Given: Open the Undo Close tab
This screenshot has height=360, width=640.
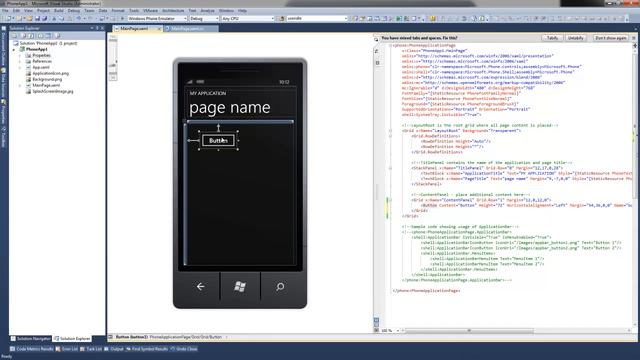Looking at the screenshot, I should click(184, 349).
